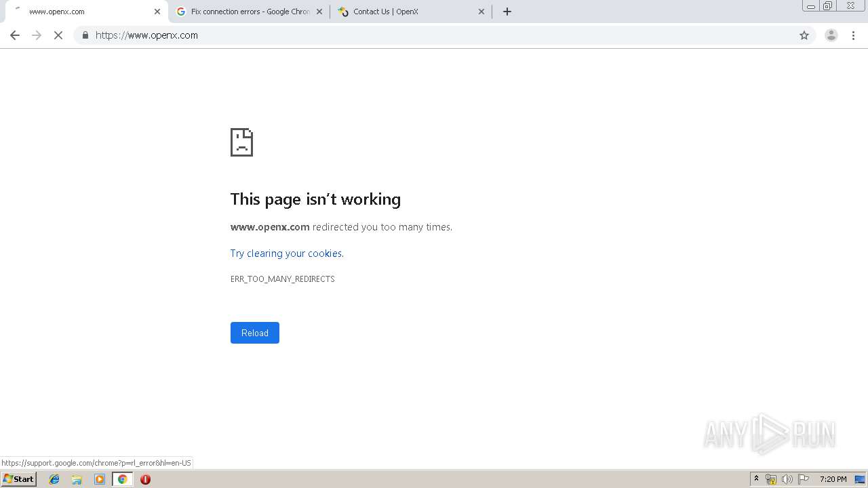Select the This page isn't working heading
This screenshot has width=868, height=488.
(315, 199)
